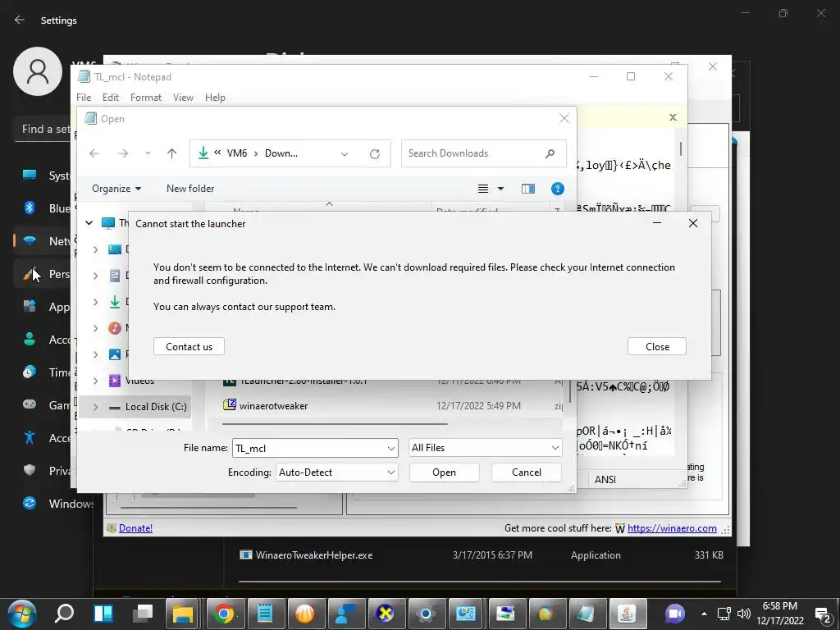Click the Open dialog horizontal scrollbar
Image resolution: width=840 pixels, height=630 pixels.
coord(335,424)
